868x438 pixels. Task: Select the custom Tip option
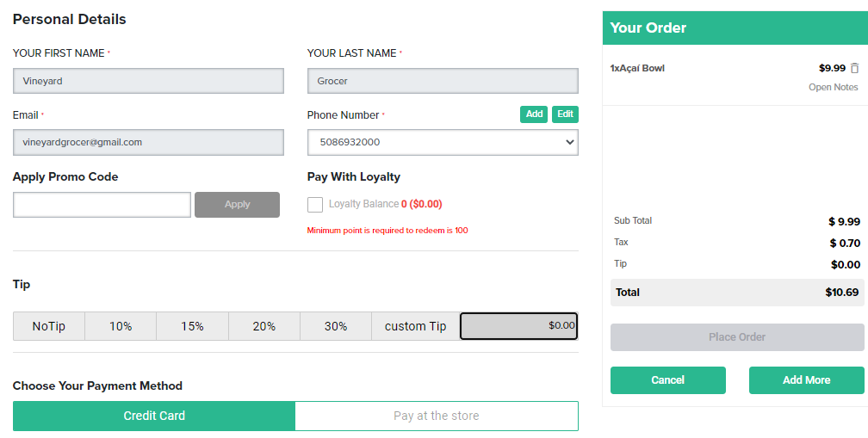coord(416,326)
